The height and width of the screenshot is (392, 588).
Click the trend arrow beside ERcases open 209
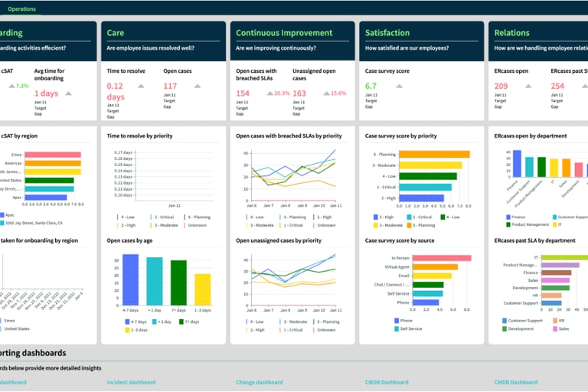[528, 87]
